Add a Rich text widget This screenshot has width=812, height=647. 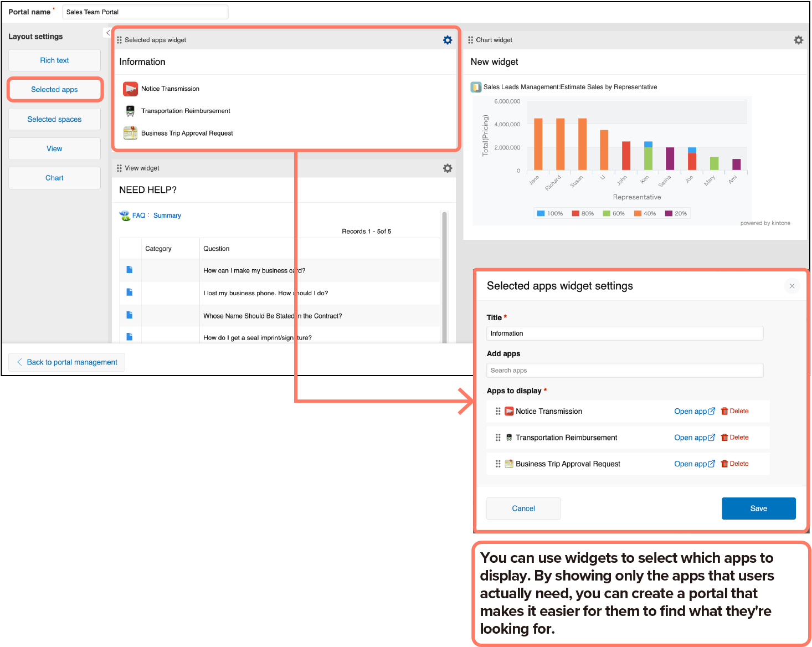tap(54, 60)
